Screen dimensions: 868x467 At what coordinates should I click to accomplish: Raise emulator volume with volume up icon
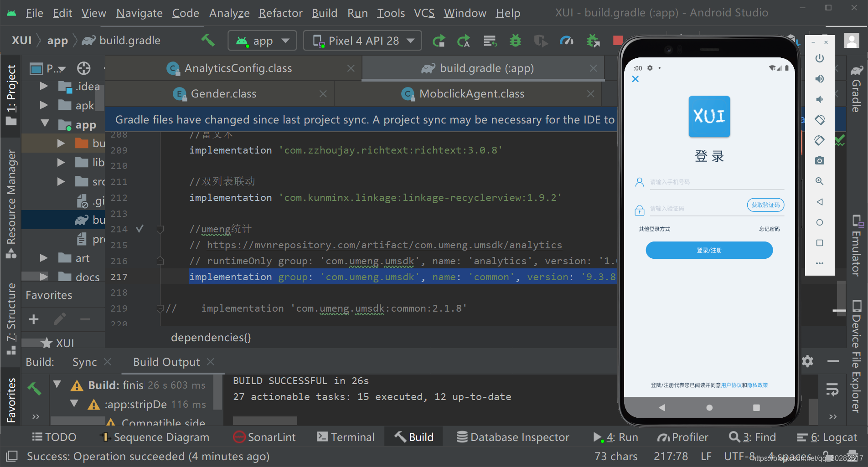tap(820, 79)
